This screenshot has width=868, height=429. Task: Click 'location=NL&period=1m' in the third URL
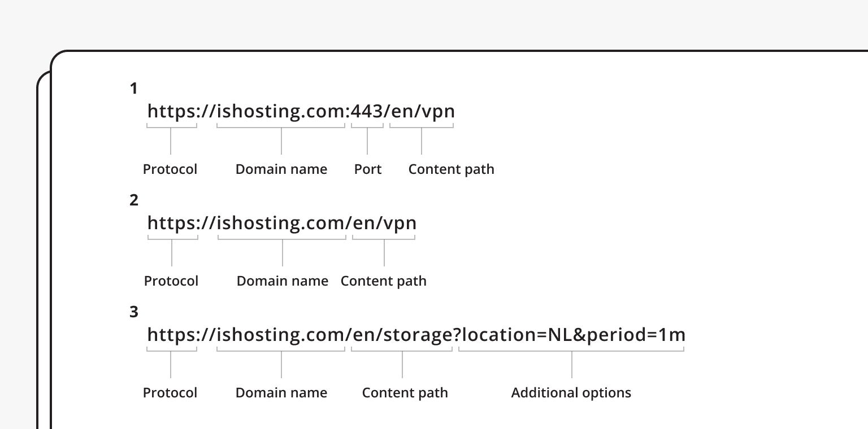pos(573,335)
